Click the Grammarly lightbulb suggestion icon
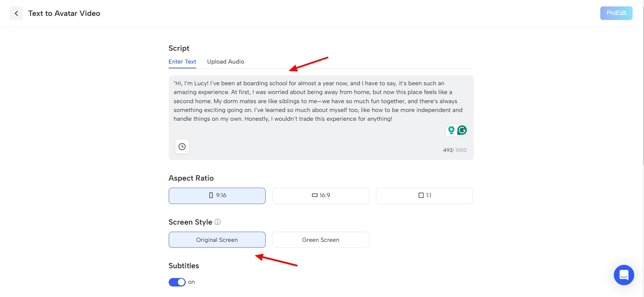 pyautogui.click(x=451, y=130)
